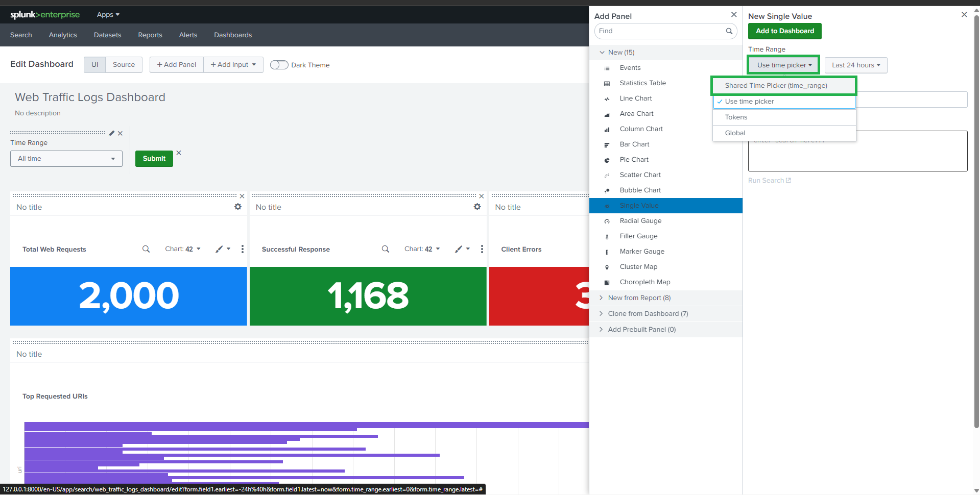The width and height of the screenshot is (980, 495).
Task: Open Chart: 42 dropdown for Successful Response
Action: [422, 249]
